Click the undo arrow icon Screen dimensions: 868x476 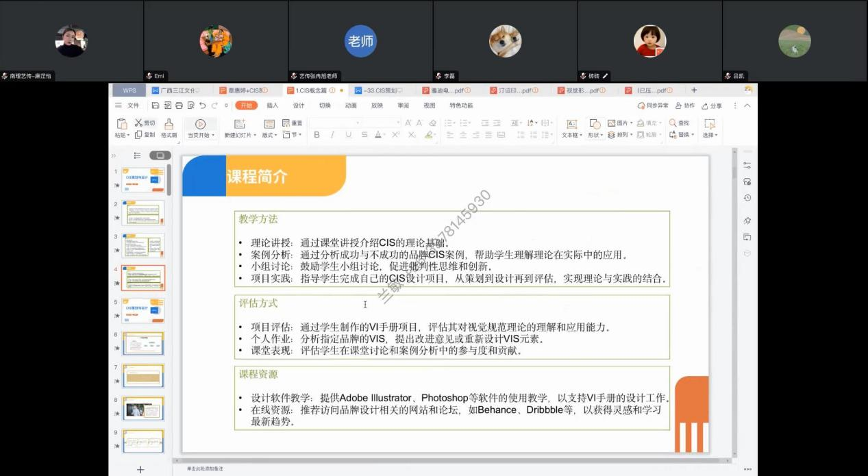coord(202,105)
